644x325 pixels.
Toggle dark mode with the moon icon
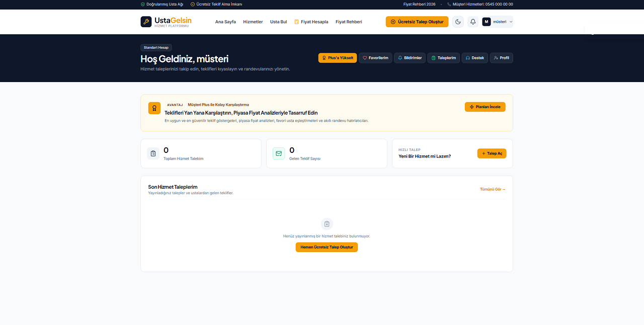click(458, 22)
